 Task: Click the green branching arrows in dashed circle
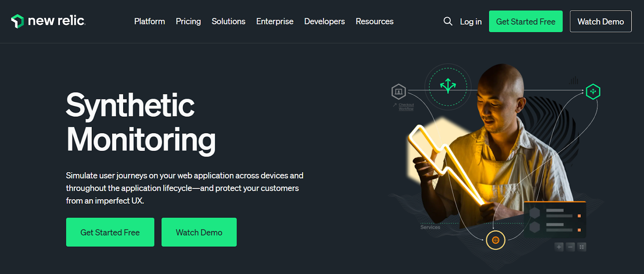448,86
